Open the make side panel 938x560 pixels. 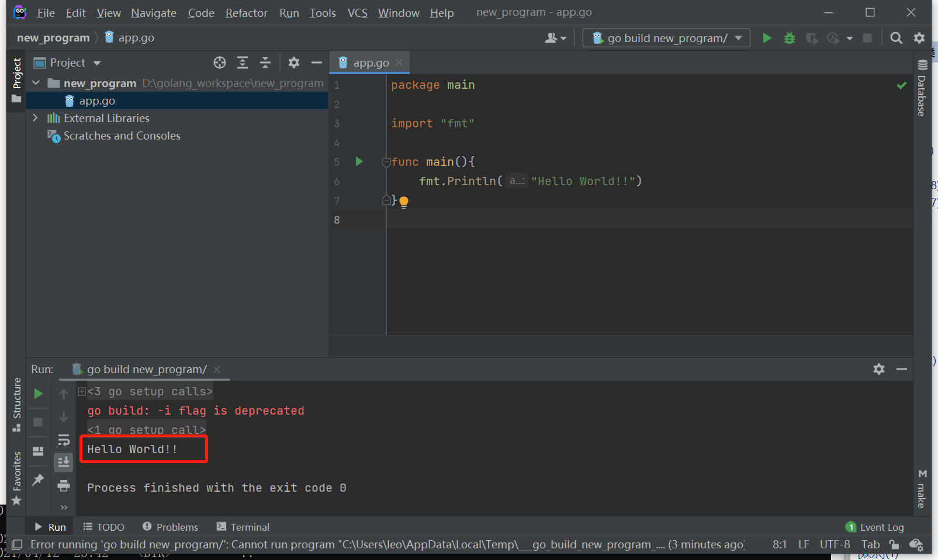pyautogui.click(x=922, y=488)
